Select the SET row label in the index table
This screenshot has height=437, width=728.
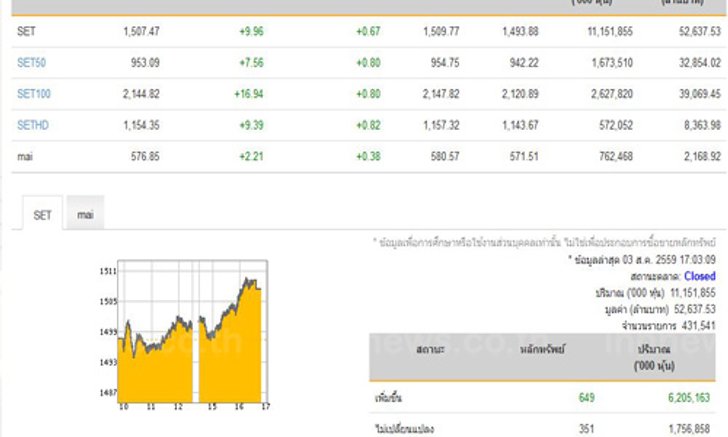pos(26,31)
